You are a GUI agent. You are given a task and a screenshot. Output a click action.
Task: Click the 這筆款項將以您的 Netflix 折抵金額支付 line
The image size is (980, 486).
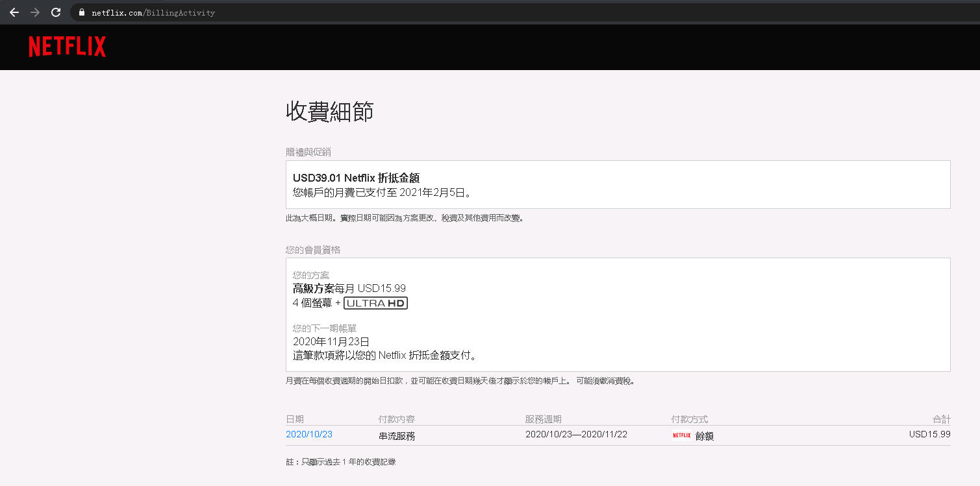(x=385, y=355)
